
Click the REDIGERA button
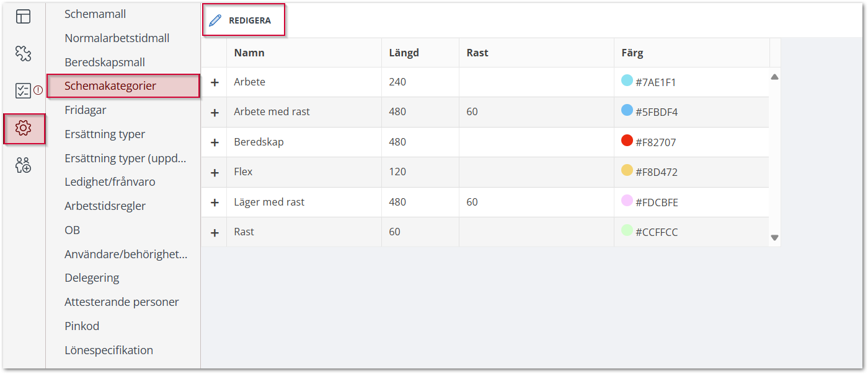coord(244,20)
